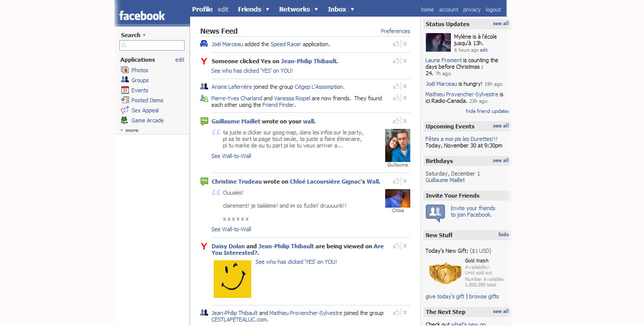Open privacy link in header
Viewport: 644px width, 326px height.
coord(471,10)
